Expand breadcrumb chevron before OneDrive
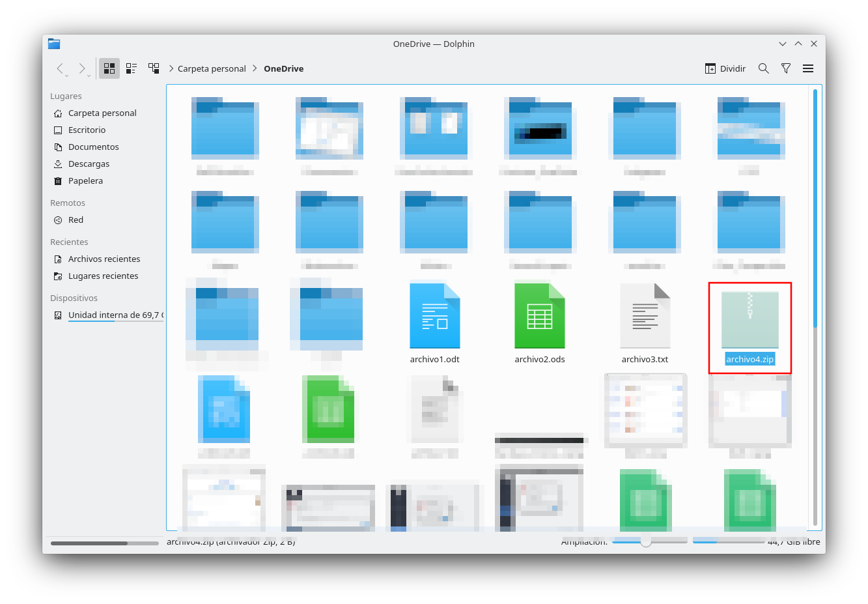 coord(255,68)
